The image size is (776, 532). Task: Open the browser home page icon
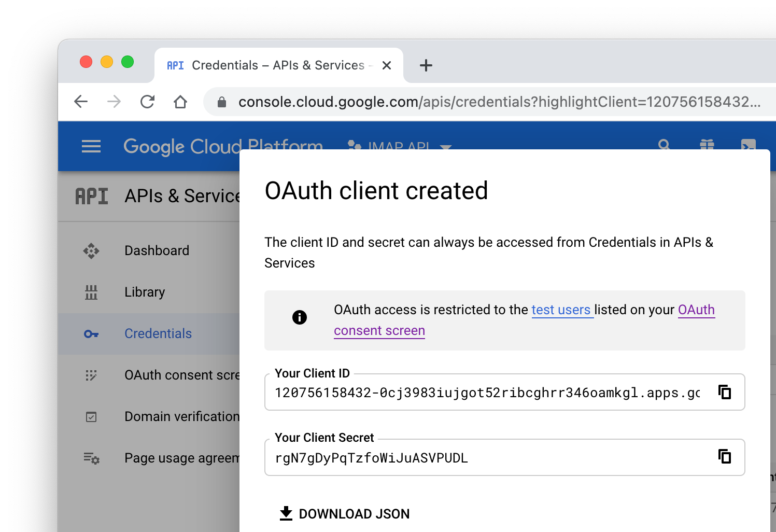point(180,102)
